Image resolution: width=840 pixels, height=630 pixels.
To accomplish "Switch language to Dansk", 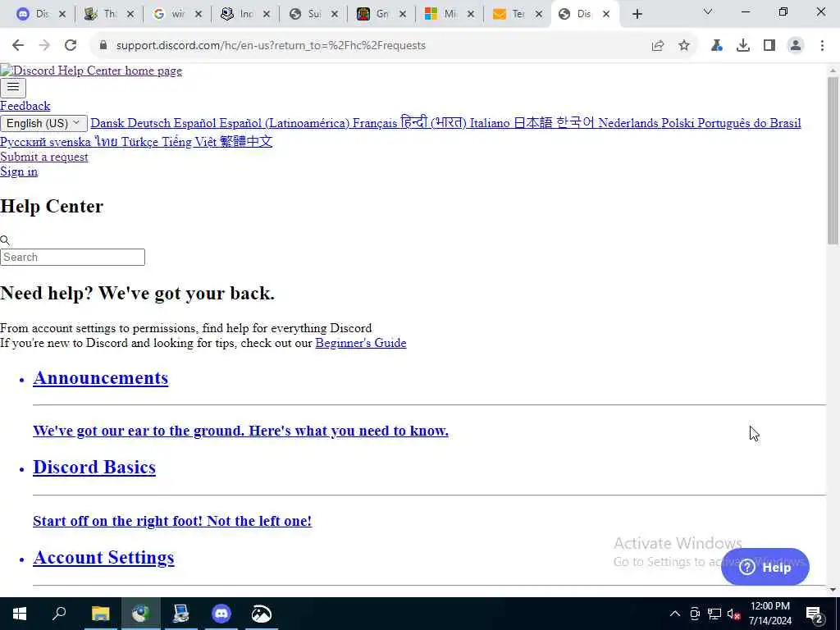I will tap(107, 123).
